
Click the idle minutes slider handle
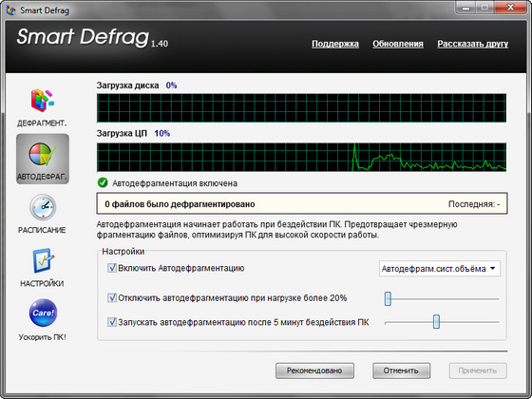[436, 321]
